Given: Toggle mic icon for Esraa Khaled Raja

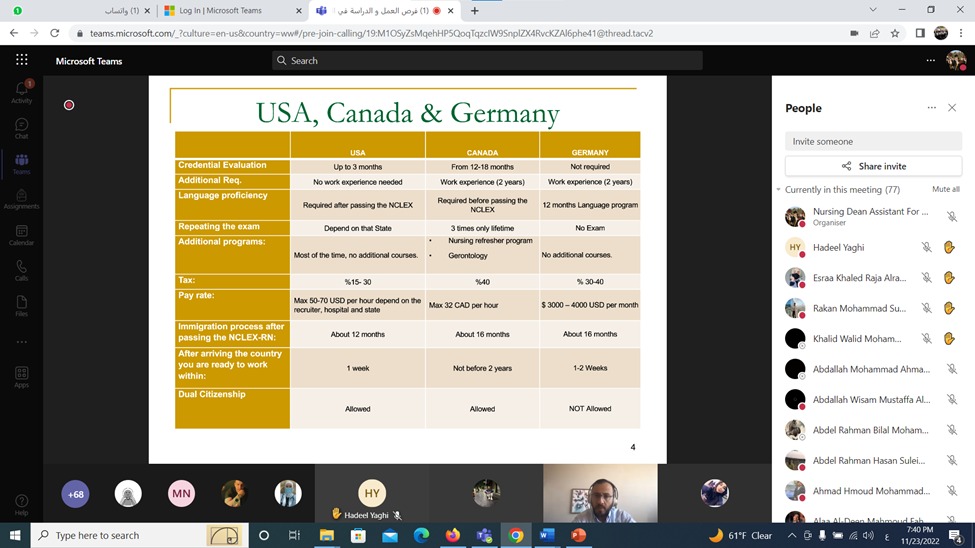Looking at the screenshot, I should pyautogui.click(x=926, y=277).
